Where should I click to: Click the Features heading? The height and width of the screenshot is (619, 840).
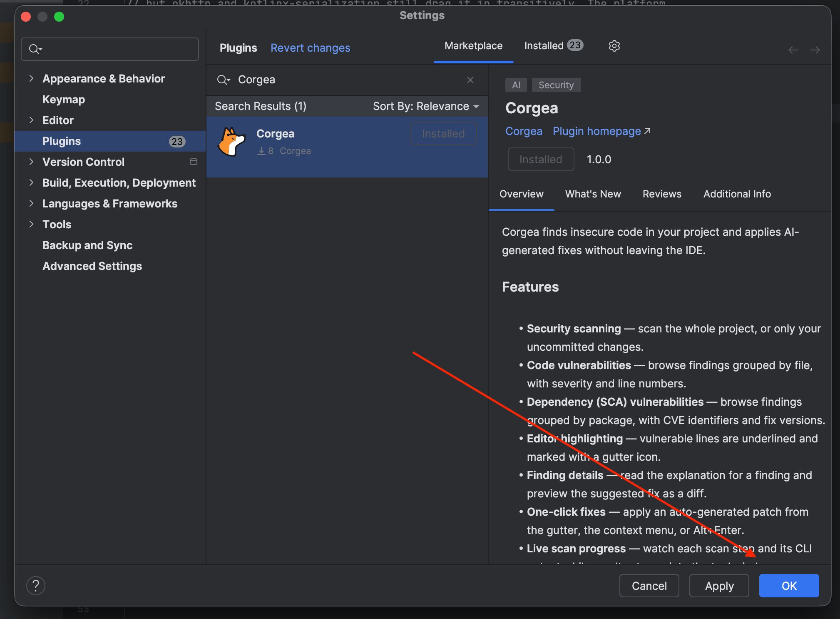[530, 287]
